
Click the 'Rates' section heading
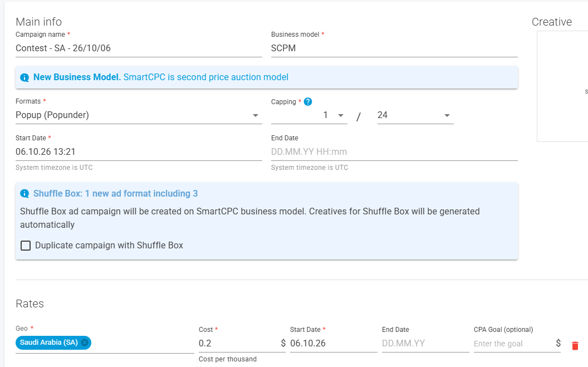[30, 304]
